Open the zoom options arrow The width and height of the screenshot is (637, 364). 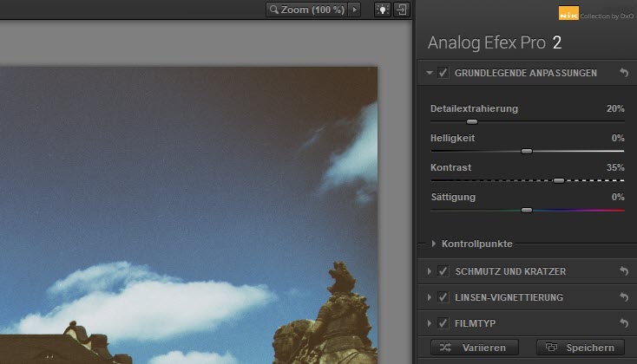click(x=355, y=10)
